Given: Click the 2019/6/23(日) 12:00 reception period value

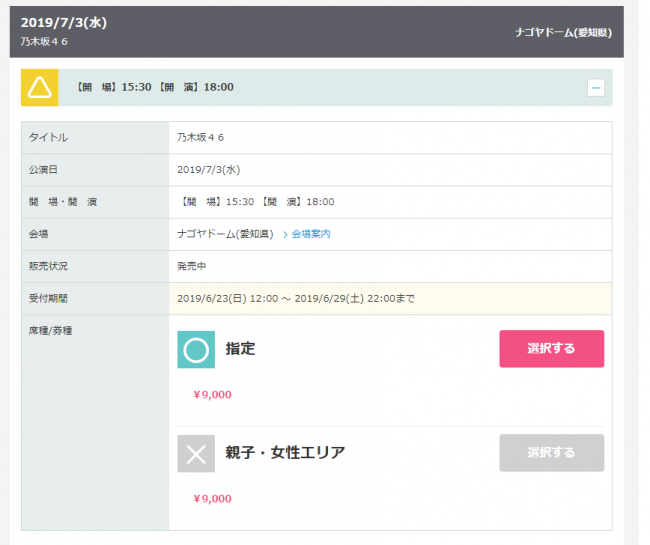Looking at the screenshot, I should pyautogui.click(x=296, y=298).
